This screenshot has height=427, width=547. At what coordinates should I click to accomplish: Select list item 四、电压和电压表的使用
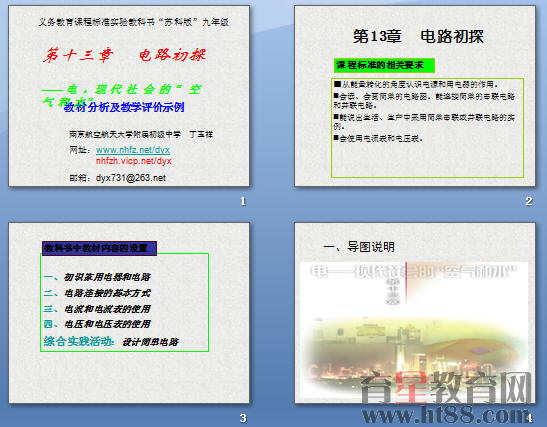[97, 324]
